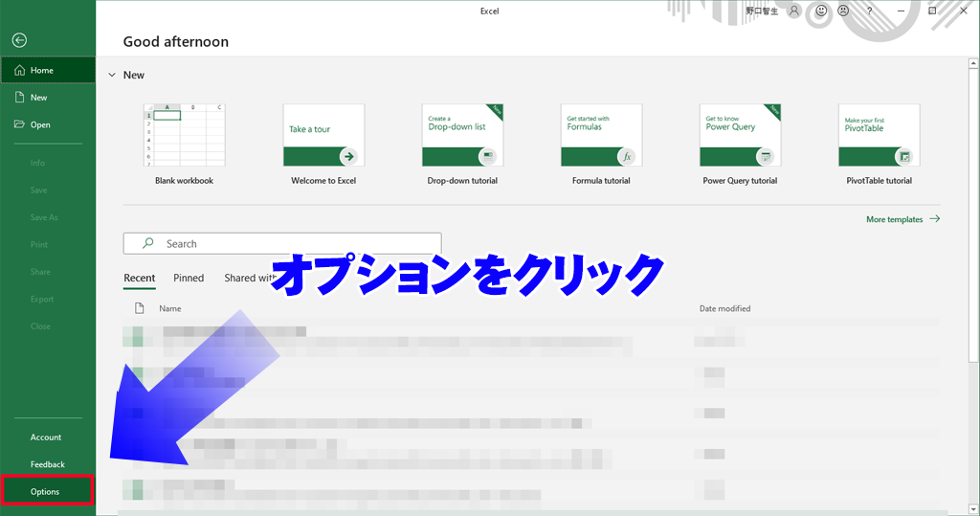Image resolution: width=980 pixels, height=516 pixels.
Task: Click the New document page icon
Action: coord(19,97)
